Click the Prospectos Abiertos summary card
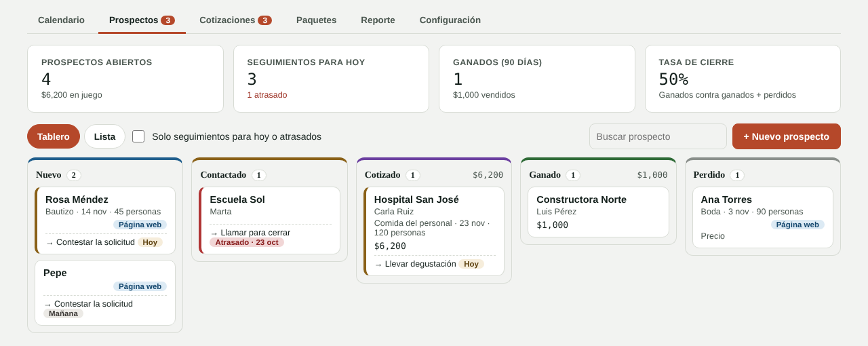 pyautogui.click(x=125, y=79)
